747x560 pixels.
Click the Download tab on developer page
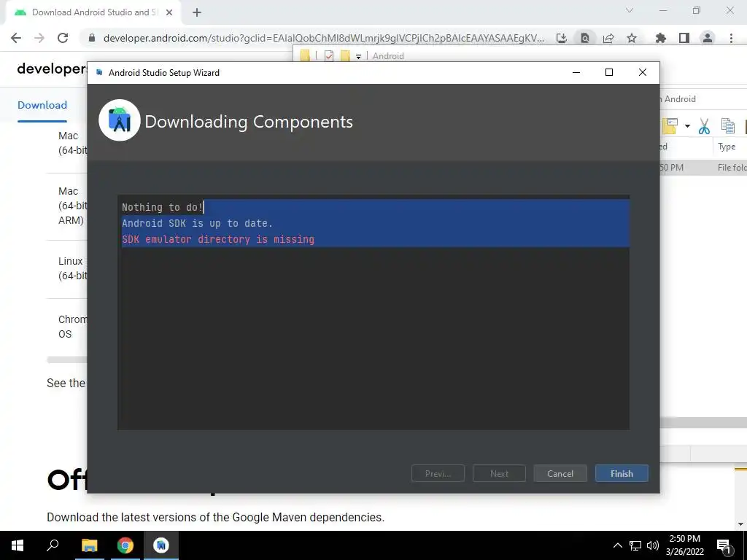coord(42,105)
